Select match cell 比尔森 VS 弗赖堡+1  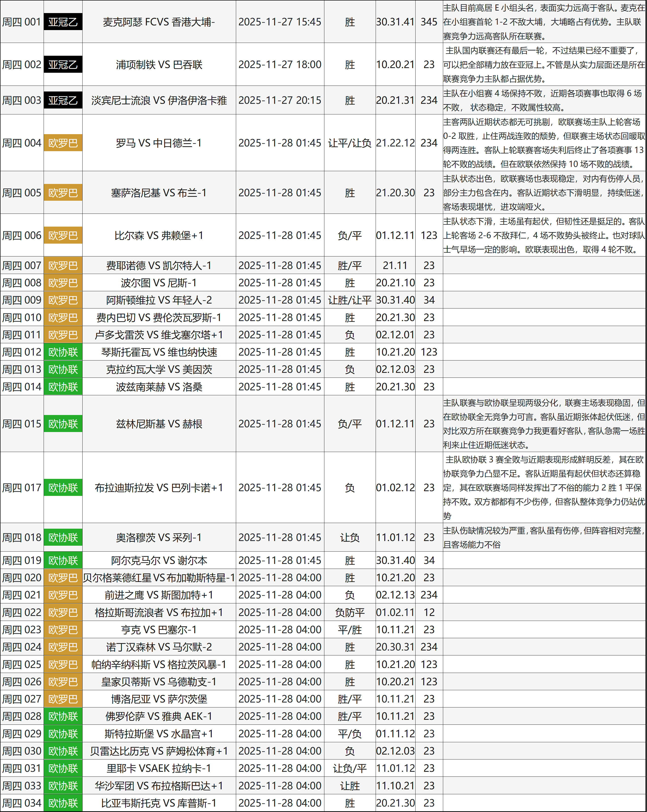(x=159, y=235)
